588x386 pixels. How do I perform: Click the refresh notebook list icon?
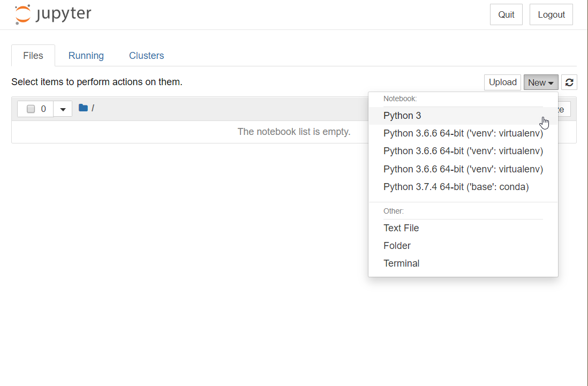pos(569,82)
